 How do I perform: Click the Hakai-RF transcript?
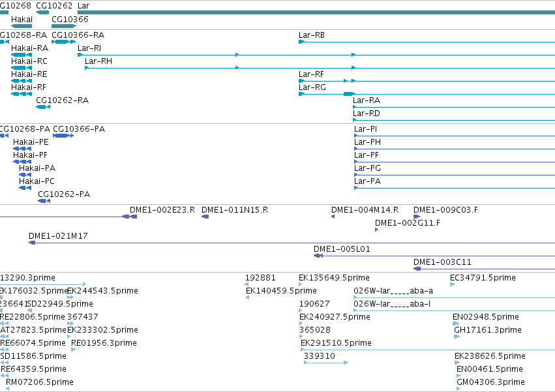pos(29,87)
